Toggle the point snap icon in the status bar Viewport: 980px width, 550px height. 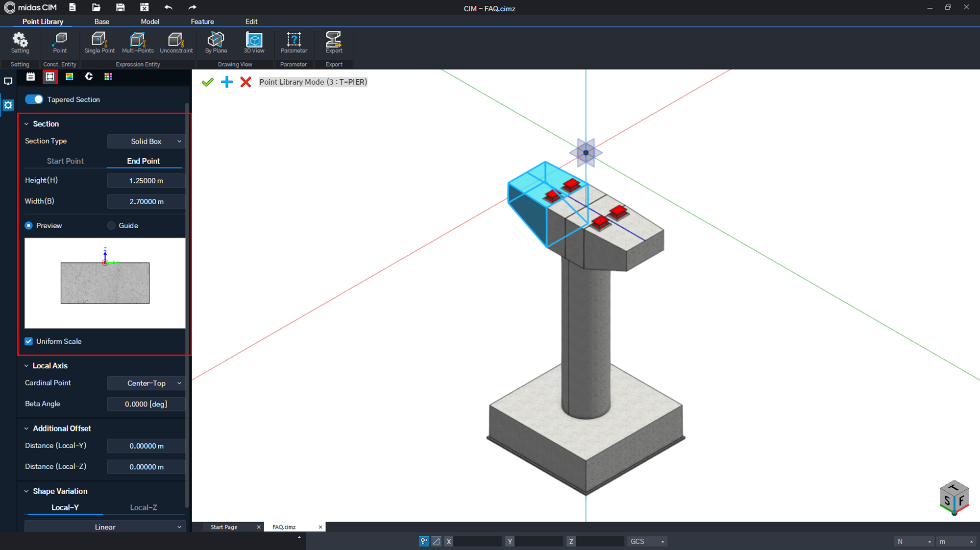coord(424,541)
